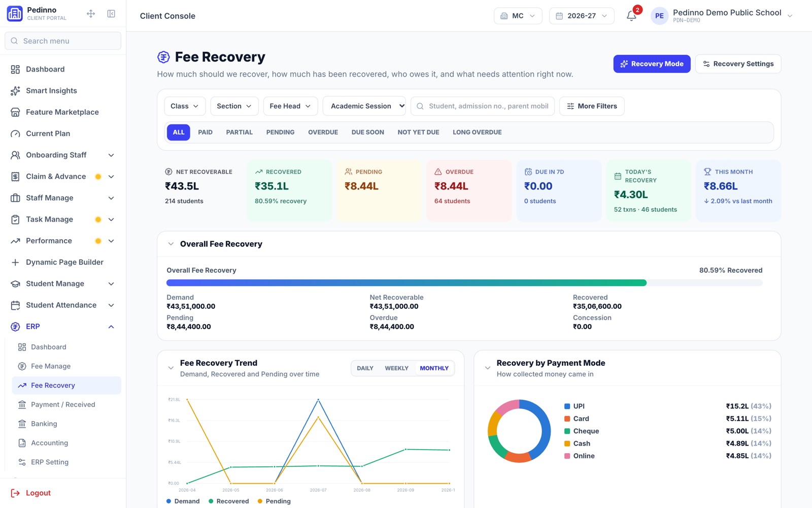Open the MC branch selector
Image resolution: width=812 pixels, height=508 pixels.
click(x=518, y=16)
